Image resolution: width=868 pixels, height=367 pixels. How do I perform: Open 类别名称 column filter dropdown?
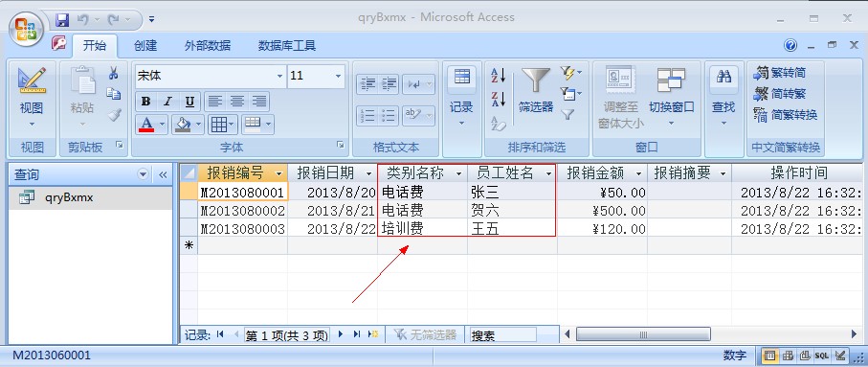[x=459, y=174]
